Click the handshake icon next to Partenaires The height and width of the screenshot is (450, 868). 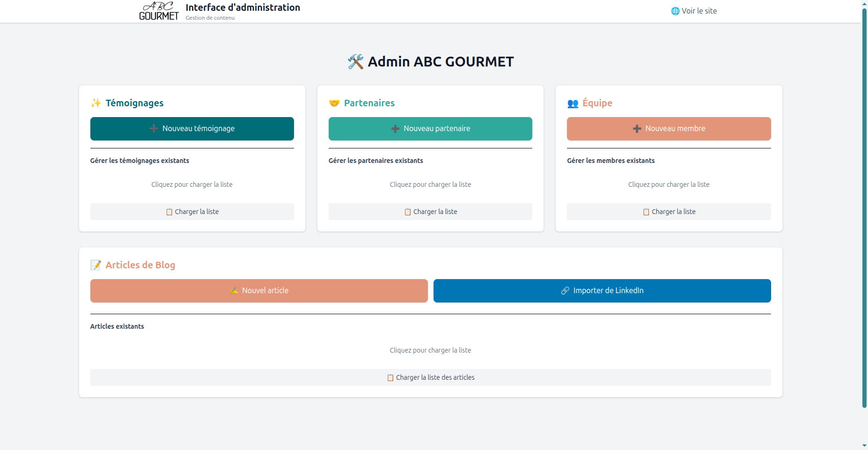coord(334,103)
